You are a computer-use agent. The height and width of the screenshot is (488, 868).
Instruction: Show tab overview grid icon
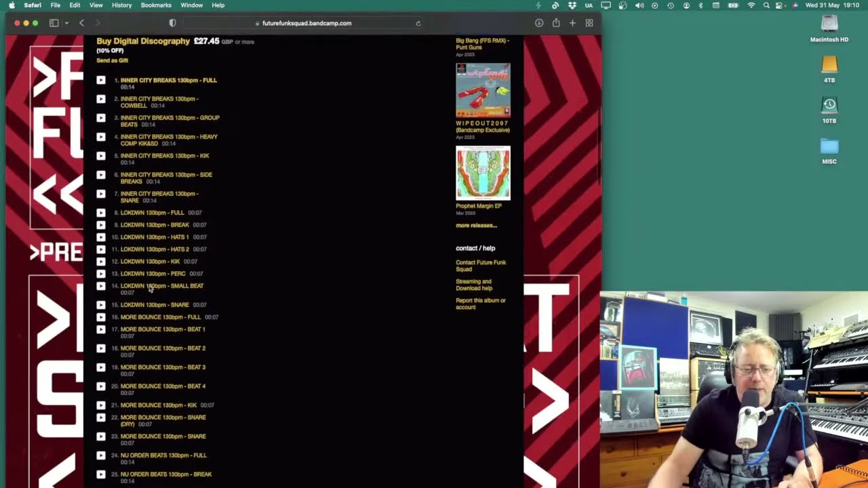589,23
